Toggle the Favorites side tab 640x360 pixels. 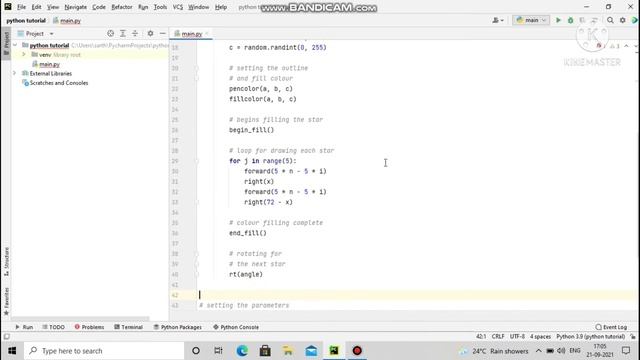click(x=6, y=301)
